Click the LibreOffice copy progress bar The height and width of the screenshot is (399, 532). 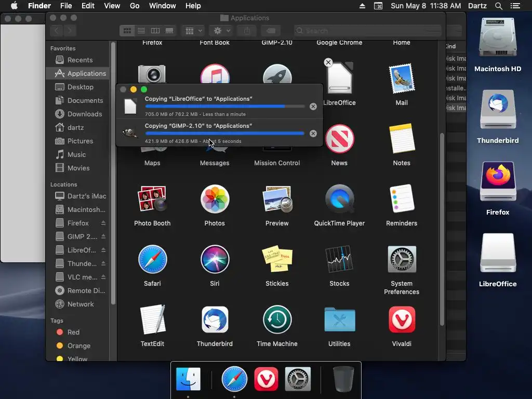224,106
